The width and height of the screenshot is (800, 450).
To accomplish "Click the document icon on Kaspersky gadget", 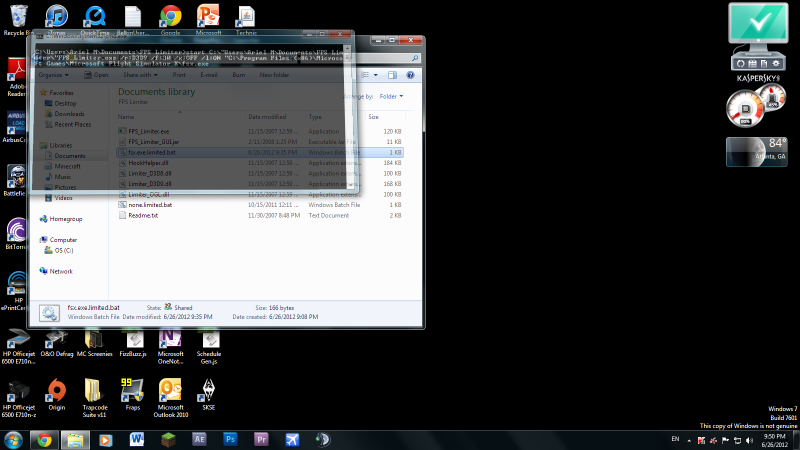I will point(764,64).
